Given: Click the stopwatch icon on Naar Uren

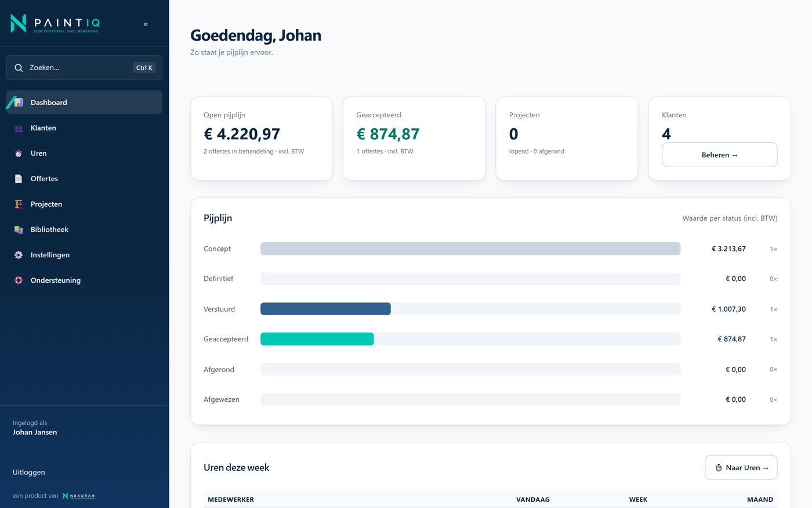Looking at the screenshot, I should click(x=719, y=467).
